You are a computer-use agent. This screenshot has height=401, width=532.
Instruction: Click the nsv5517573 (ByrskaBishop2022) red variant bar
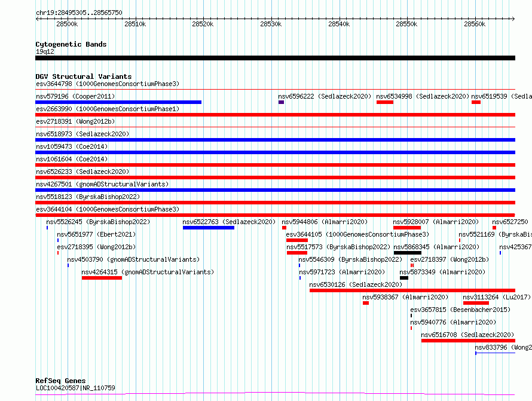tap(297, 253)
